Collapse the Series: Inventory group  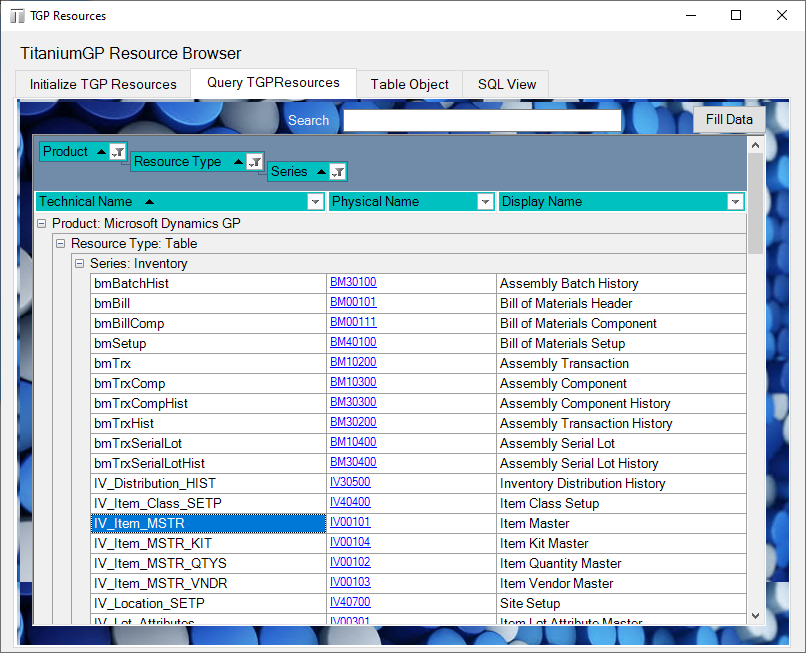click(79, 263)
